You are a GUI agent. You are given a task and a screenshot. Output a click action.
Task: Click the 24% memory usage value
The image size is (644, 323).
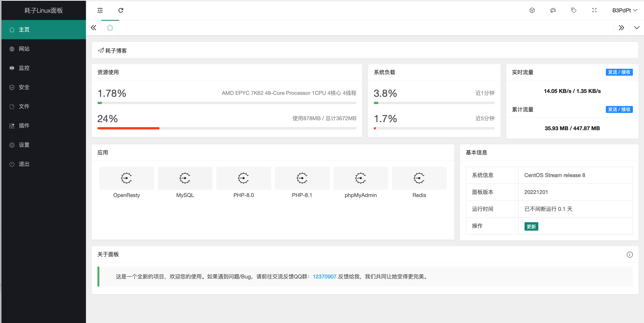coord(108,118)
